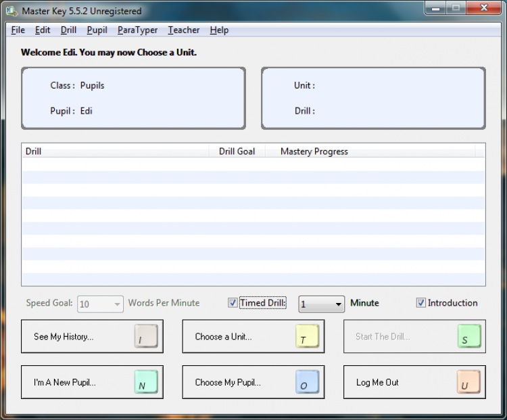The width and height of the screenshot is (507, 420).
Task: Click the Drill column header
Action: [x=116, y=151]
